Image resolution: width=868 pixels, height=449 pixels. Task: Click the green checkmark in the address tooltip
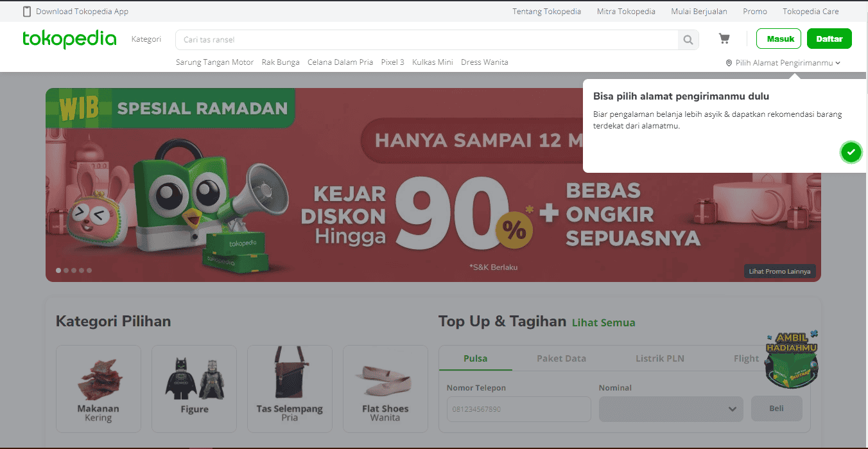click(x=851, y=152)
